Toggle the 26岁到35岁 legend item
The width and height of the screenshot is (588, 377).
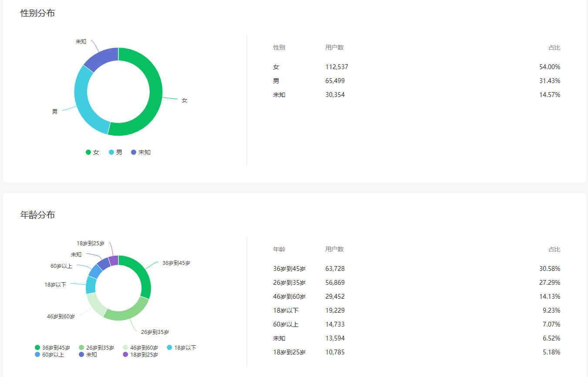tap(97, 348)
